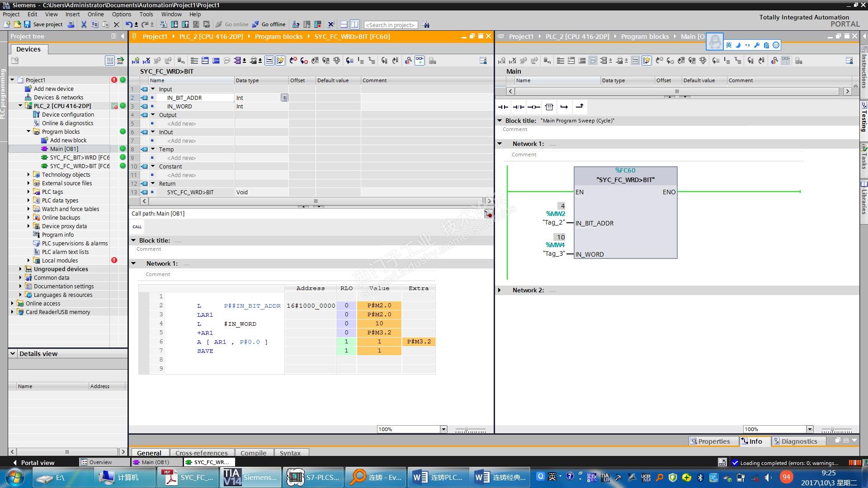
Task: Expand the PLC tags folder
Action: 28,192
